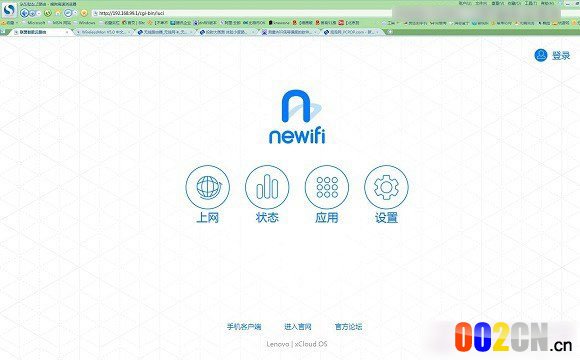
Task: Open the 上网 internet globe icon
Action: [x=208, y=187]
